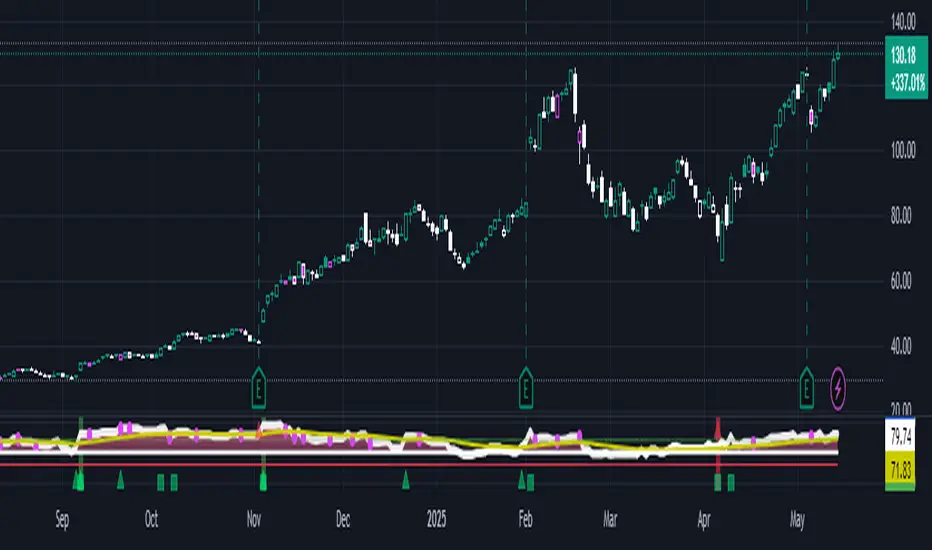Click the red April indicator spike marker
The width and height of the screenshot is (932, 550).
[718, 429]
